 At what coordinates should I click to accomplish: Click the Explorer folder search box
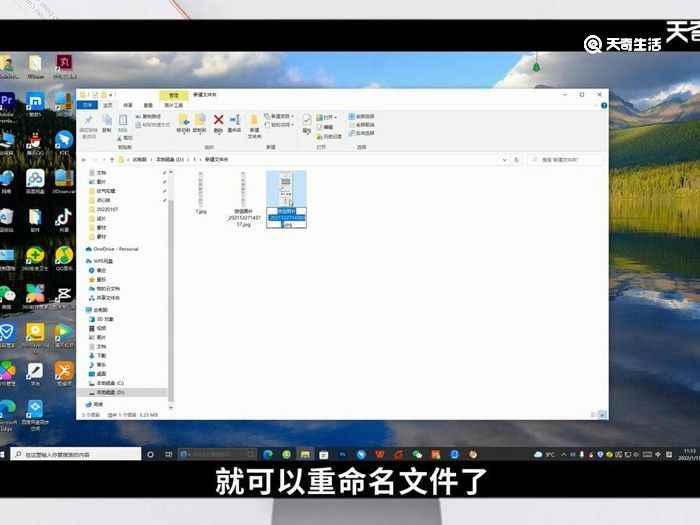(567, 159)
